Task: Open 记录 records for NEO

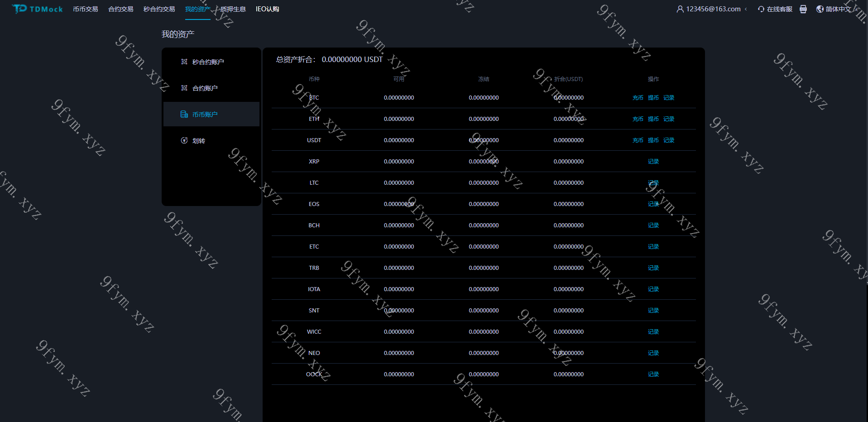Action: (x=653, y=353)
